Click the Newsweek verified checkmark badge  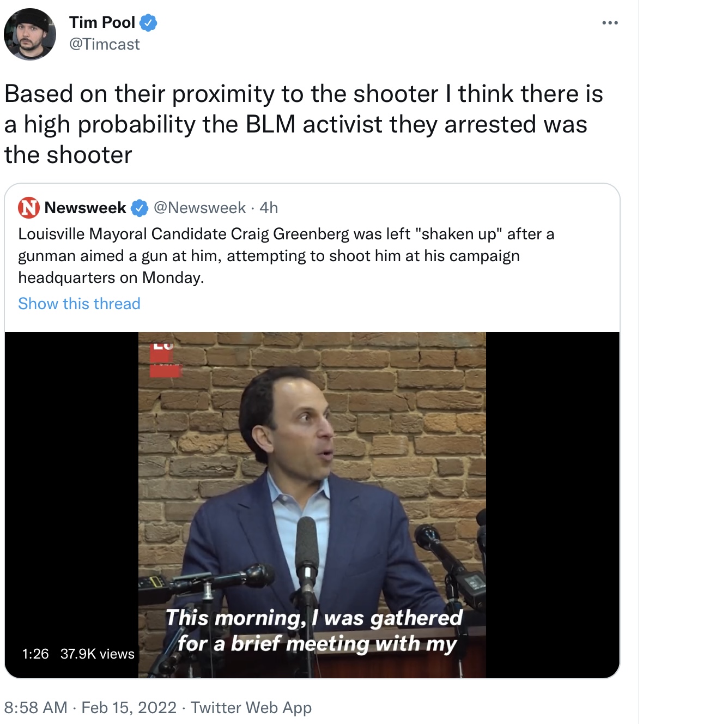point(140,208)
